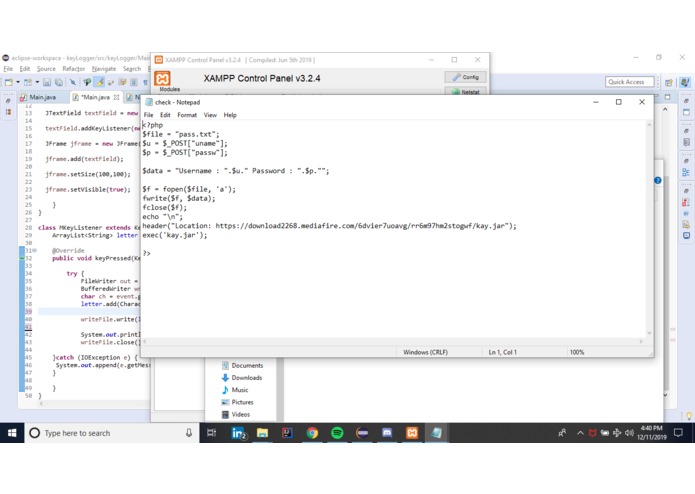This screenshot has height=494, width=695.
Task: Open Notepad's Help menu
Action: (x=230, y=115)
